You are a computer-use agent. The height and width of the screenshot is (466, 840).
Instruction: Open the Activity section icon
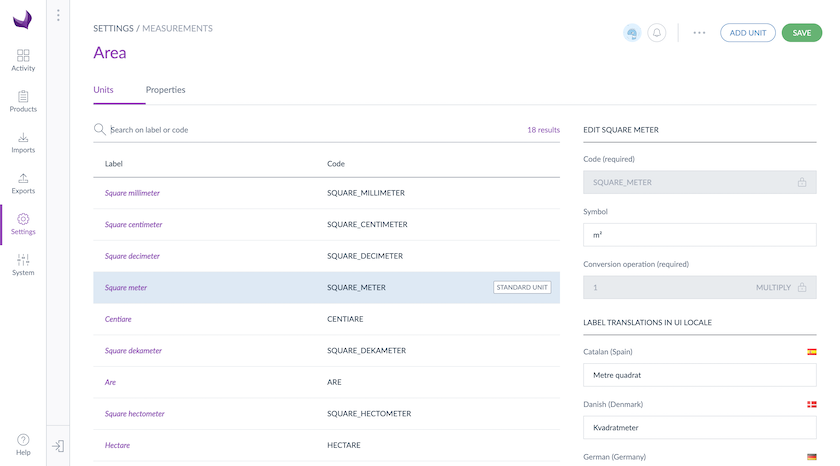tap(23, 55)
